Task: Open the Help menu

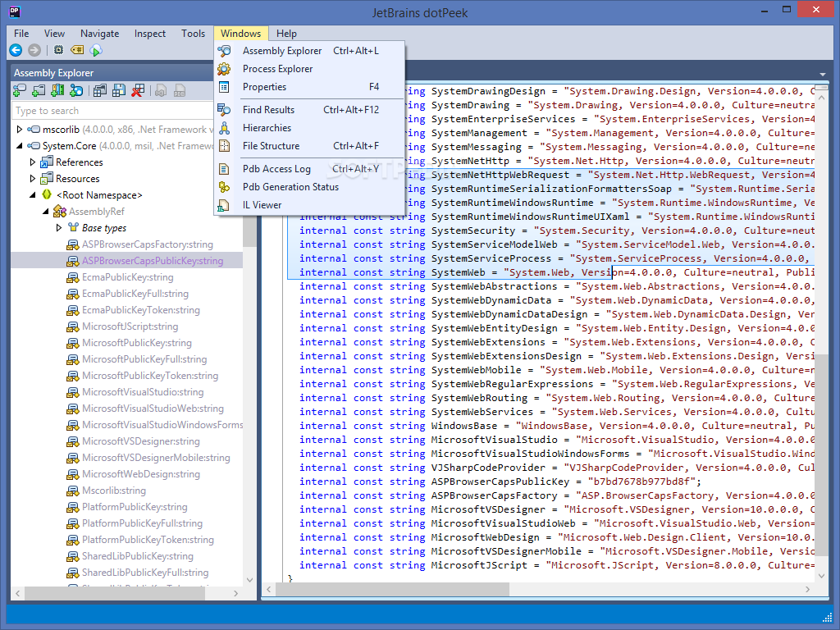Action: [x=286, y=33]
